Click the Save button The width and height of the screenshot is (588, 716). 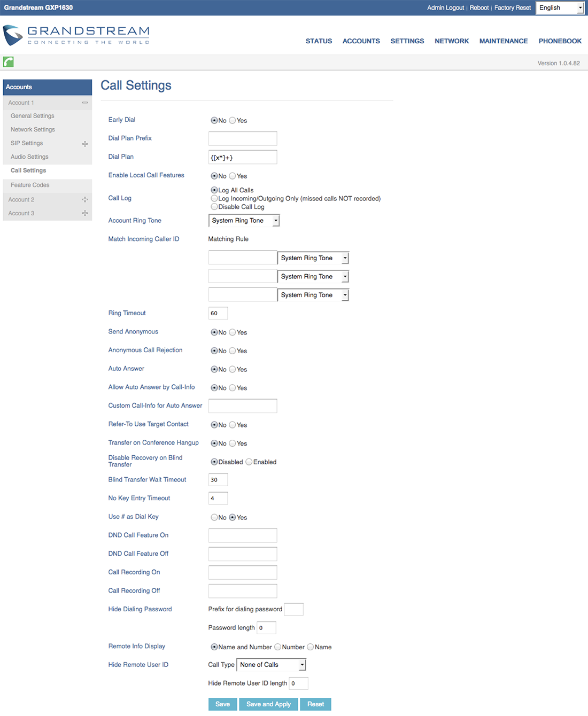coord(223,704)
